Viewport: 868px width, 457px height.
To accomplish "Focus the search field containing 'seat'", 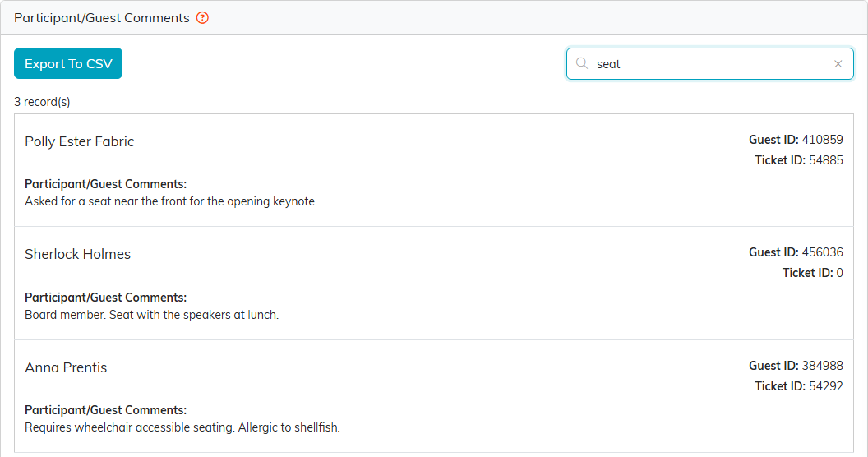I will click(709, 64).
